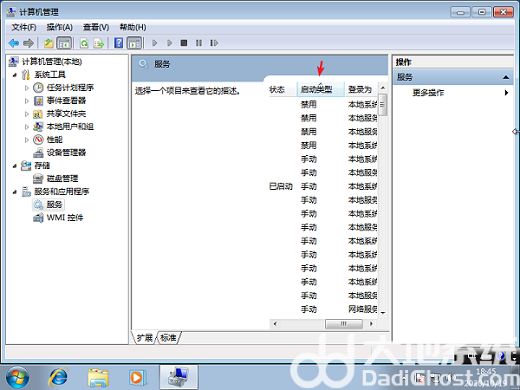This screenshot has height=390, width=520.
Task: Select 存储 tree node
Action: click(x=42, y=165)
